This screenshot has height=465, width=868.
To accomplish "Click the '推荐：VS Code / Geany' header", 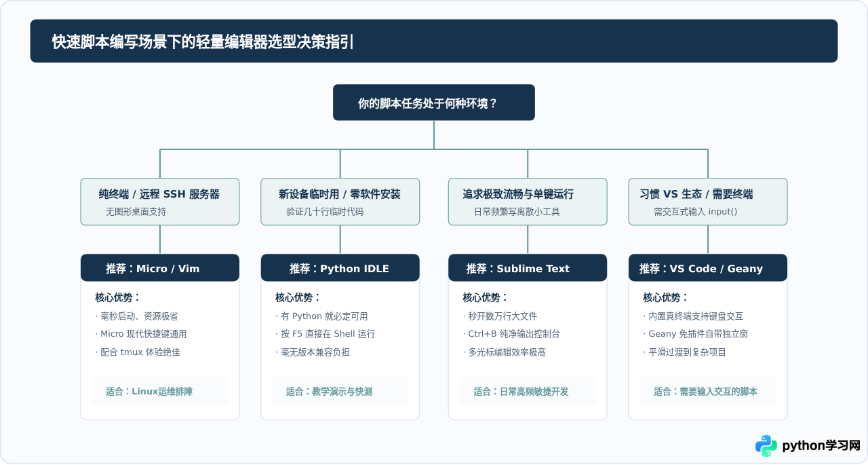I will tap(708, 268).
